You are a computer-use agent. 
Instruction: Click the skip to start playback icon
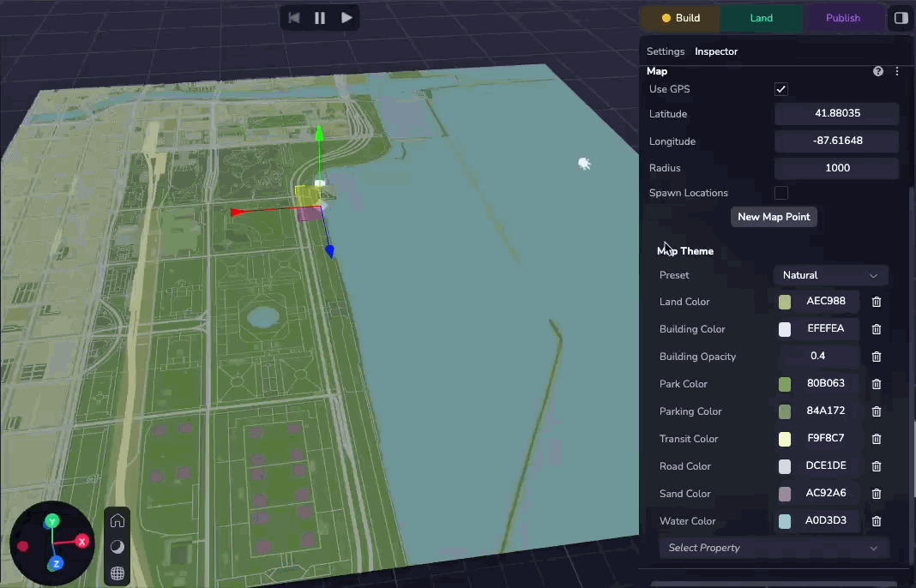click(294, 17)
